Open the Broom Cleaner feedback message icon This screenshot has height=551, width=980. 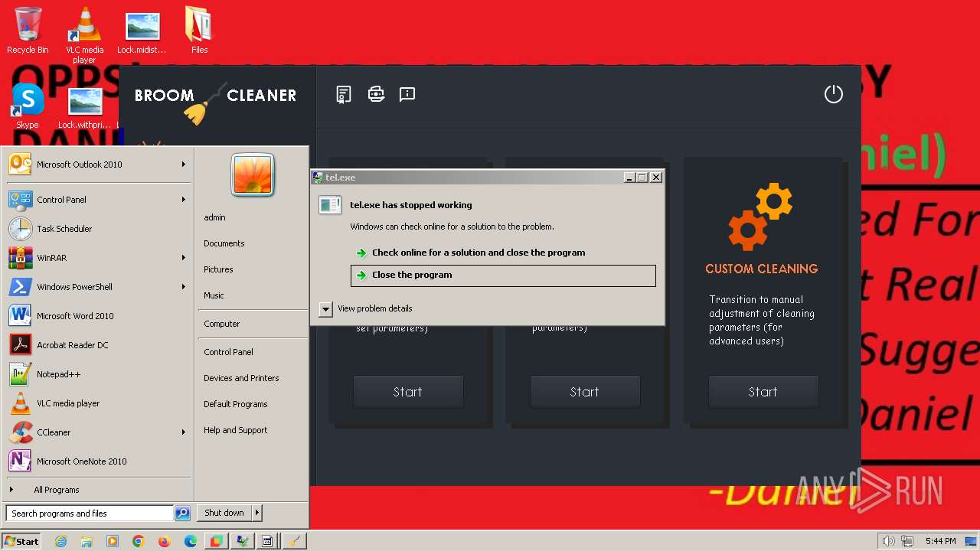click(407, 94)
